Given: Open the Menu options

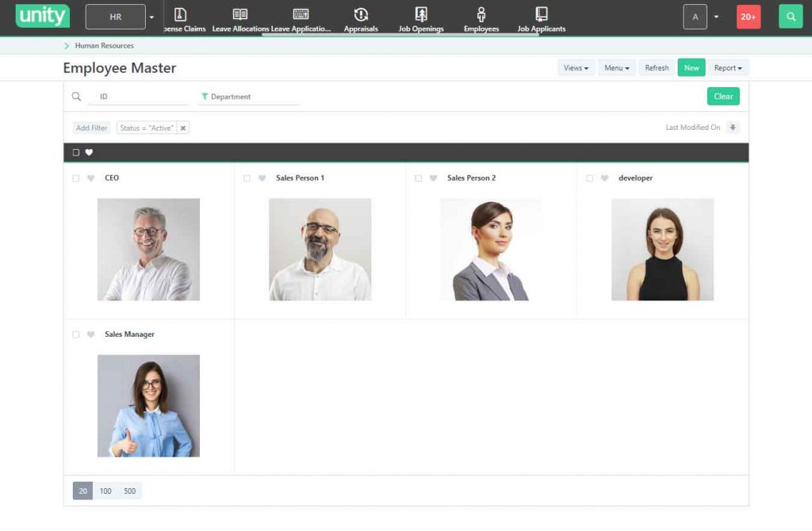Looking at the screenshot, I should [616, 68].
